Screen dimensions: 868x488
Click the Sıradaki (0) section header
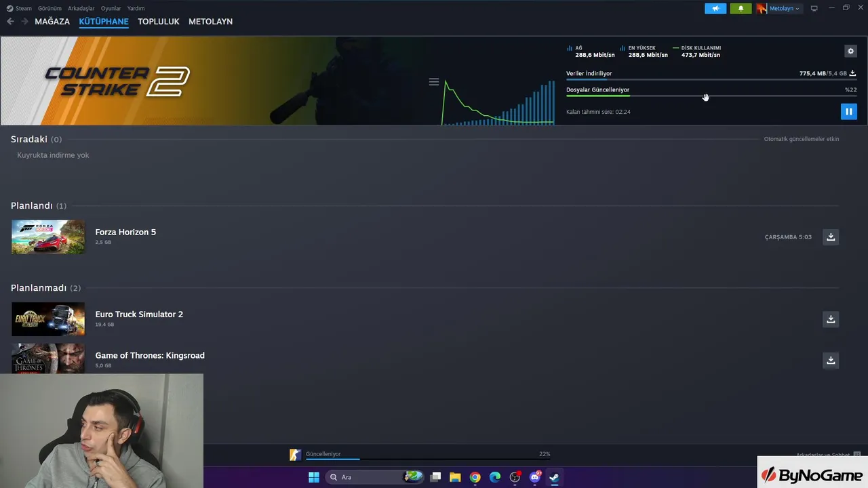[36, 139]
